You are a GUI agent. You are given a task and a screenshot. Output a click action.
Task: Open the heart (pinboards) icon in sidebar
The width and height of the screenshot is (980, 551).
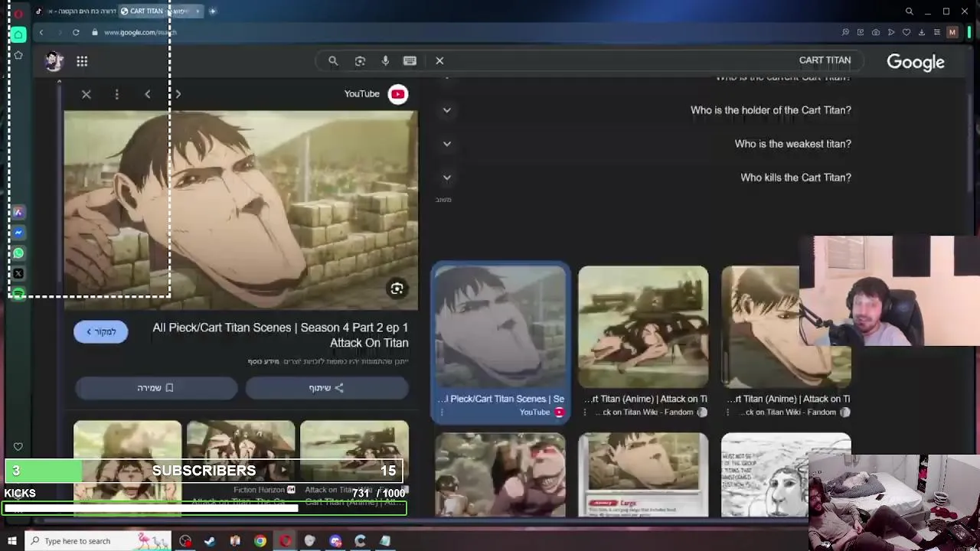pos(18,446)
